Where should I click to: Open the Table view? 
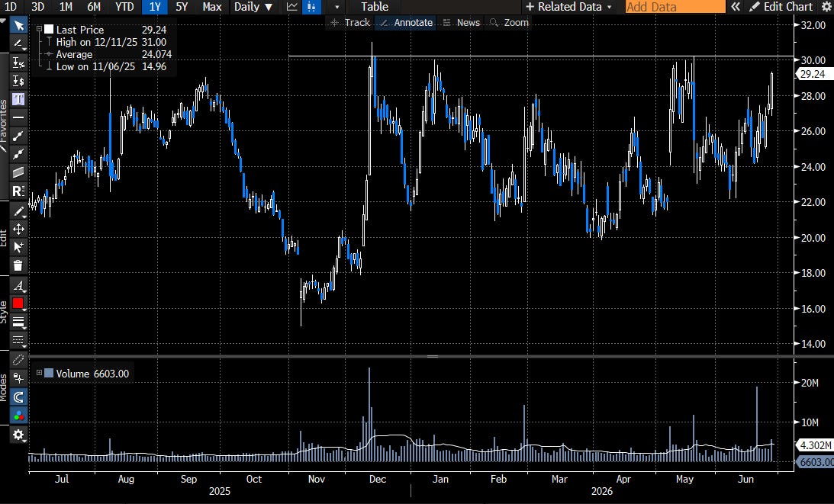coord(375,7)
